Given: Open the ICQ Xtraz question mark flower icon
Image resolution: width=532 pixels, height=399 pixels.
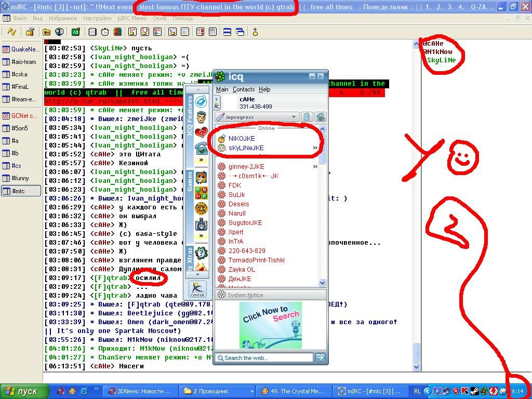Looking at the screenshot, I should pos(201,253).
